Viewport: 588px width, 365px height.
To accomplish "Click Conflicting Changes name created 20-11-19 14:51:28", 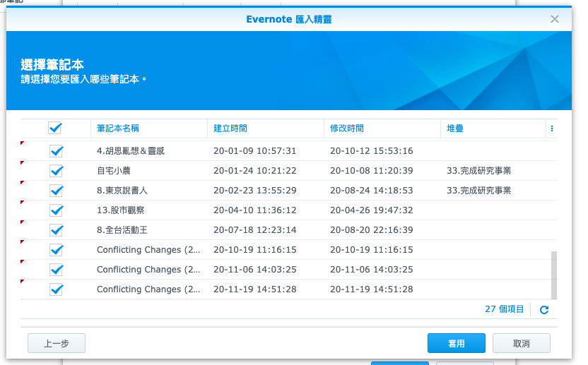I will coord(148,289).
